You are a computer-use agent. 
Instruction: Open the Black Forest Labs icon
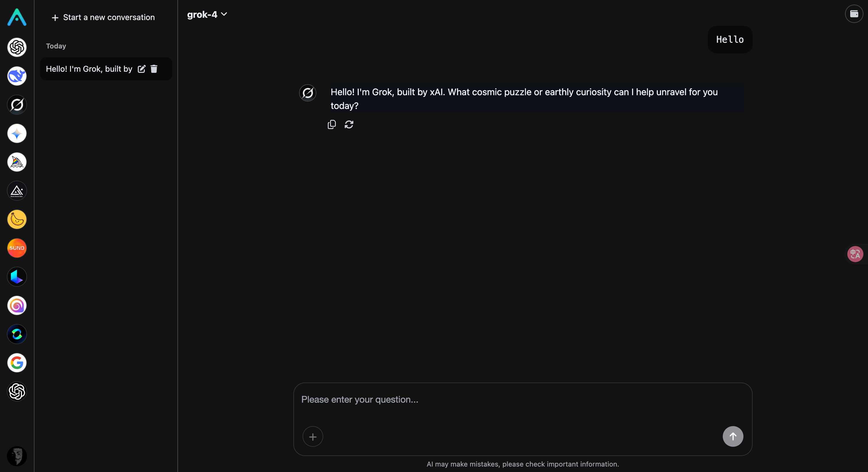[17, 191]
